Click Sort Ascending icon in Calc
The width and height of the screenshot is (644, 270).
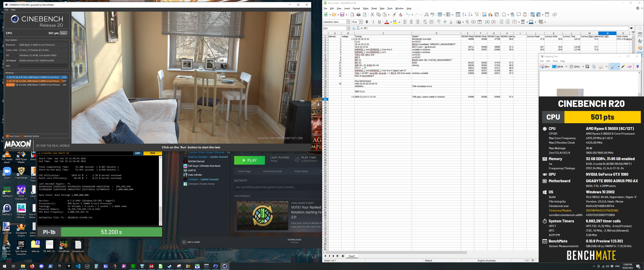[x=464, y=14]
